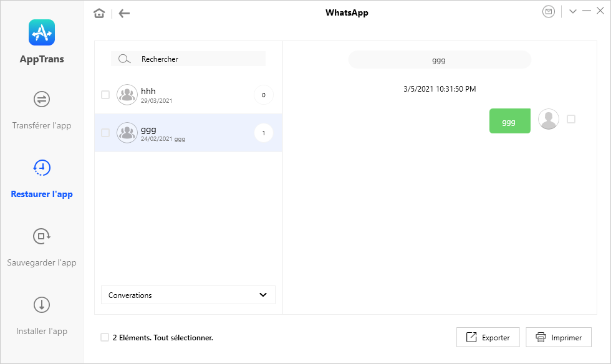Go back using the left arrow
Screen dimensions: 611x364
tap(124, 13)
